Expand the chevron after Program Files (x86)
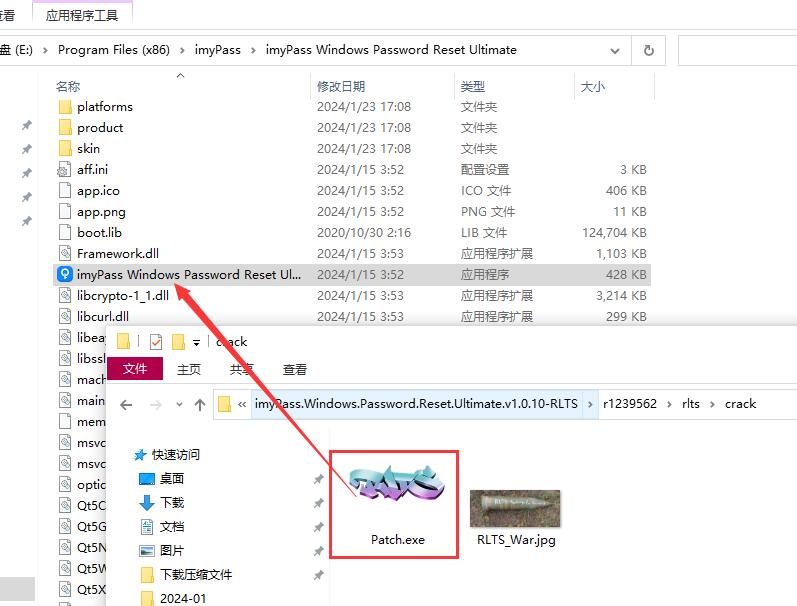Screen dimensions: 797x606 182,50
